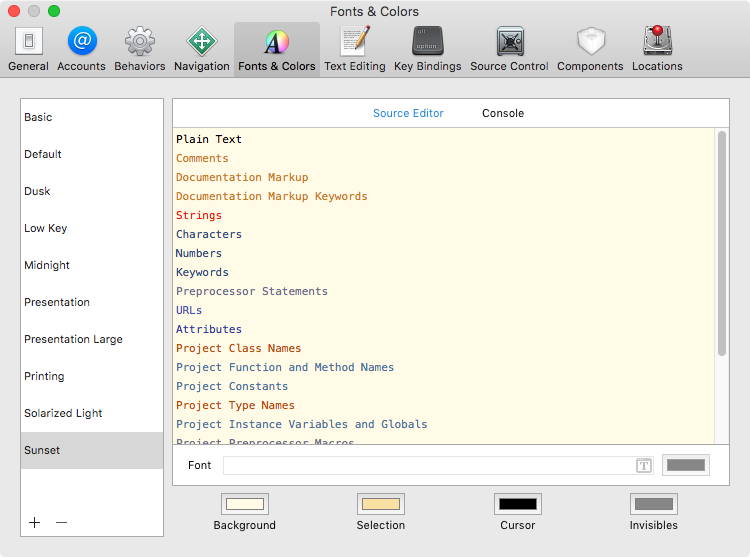Select the Default theme
The width and height of the screenshot is (750, 557).
[x=92, y=154]
